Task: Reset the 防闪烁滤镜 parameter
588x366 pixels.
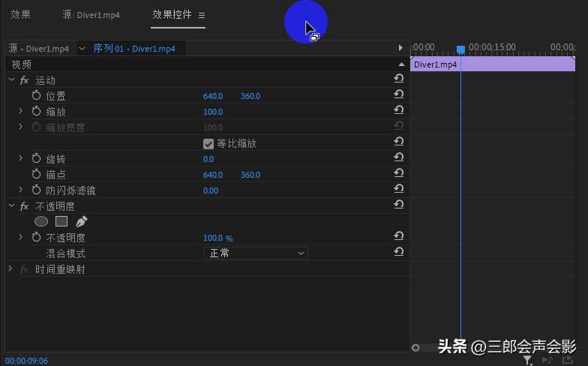Action: [x=399, y=189]
